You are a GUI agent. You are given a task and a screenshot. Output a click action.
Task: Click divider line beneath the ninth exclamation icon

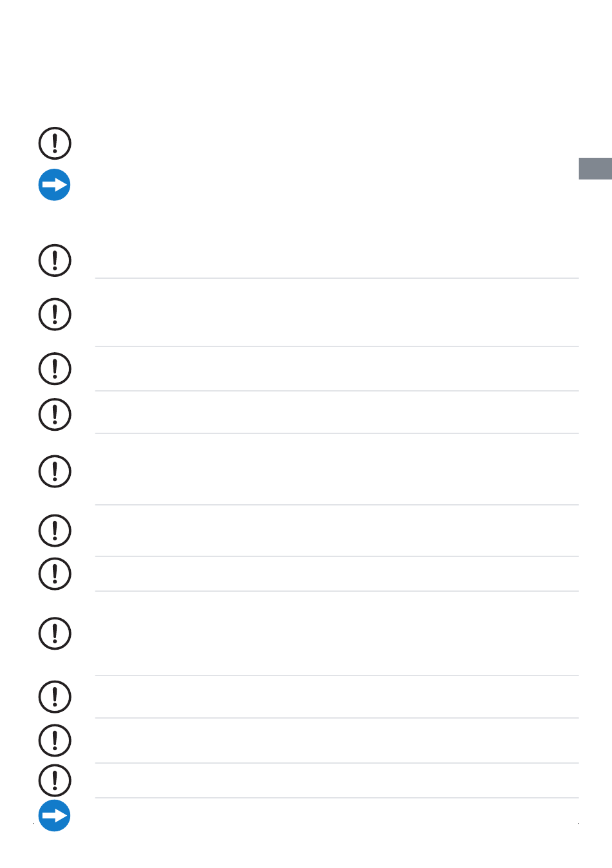pos(337,675)
